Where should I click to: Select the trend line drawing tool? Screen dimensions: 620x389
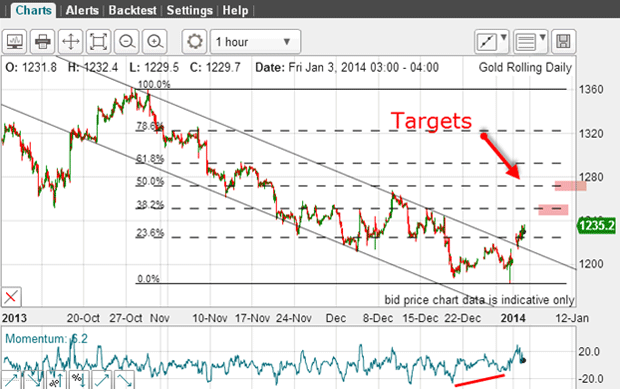(x=487, y=42)
